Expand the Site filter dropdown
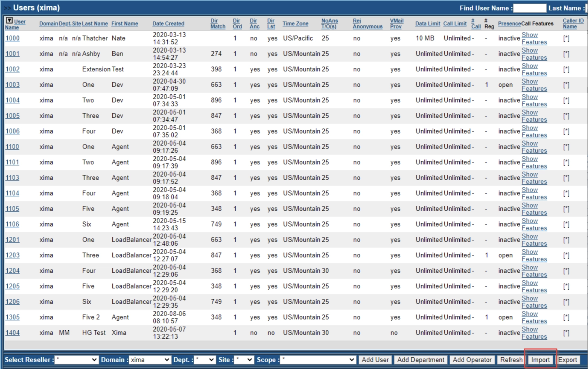588x369 pixels. pos(244,360)
